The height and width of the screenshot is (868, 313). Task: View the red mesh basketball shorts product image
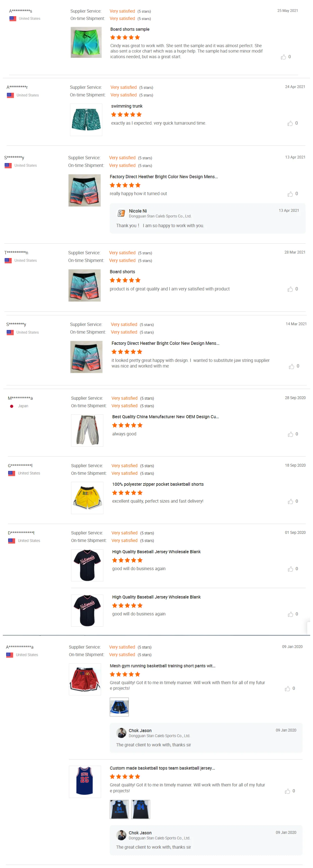(x=85, y=679)
